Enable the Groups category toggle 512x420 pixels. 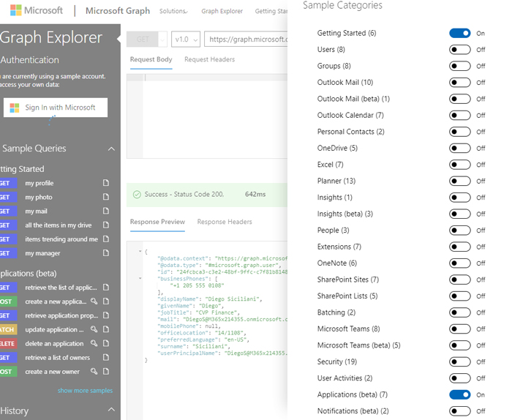pos(460,66)
